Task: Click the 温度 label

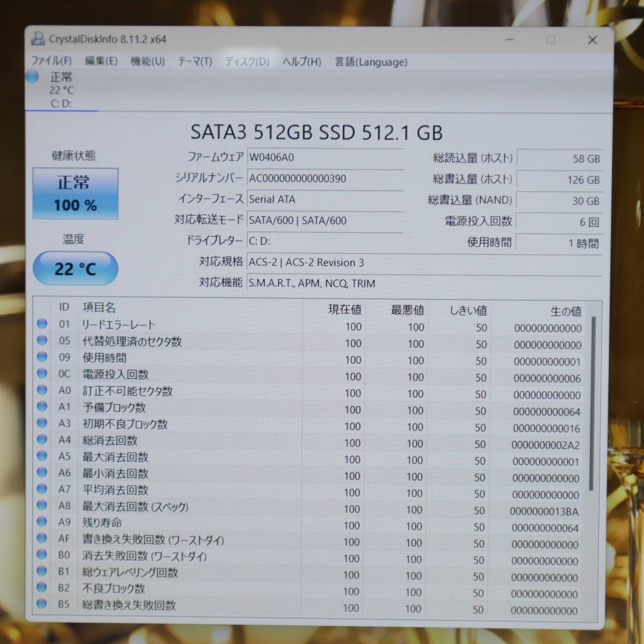Action: pos(74,239)
